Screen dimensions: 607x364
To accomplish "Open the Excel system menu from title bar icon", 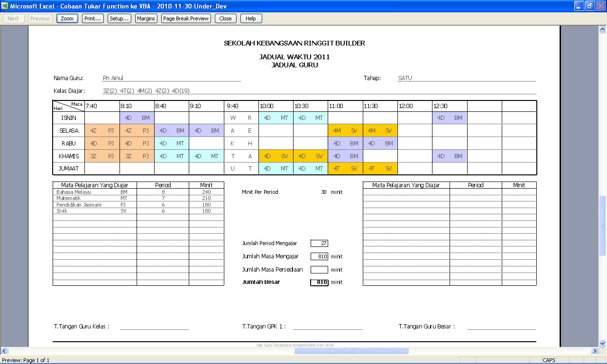I will coord(5,6).
